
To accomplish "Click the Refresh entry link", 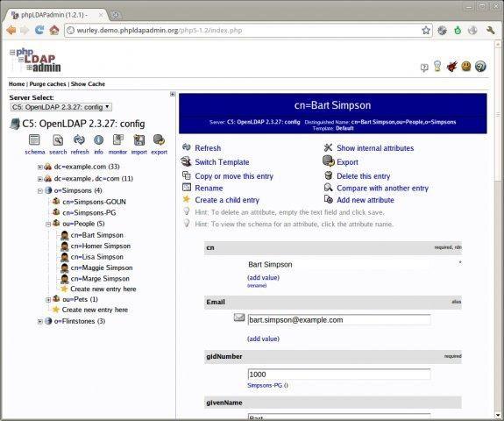I will click(x=208, y=148).
